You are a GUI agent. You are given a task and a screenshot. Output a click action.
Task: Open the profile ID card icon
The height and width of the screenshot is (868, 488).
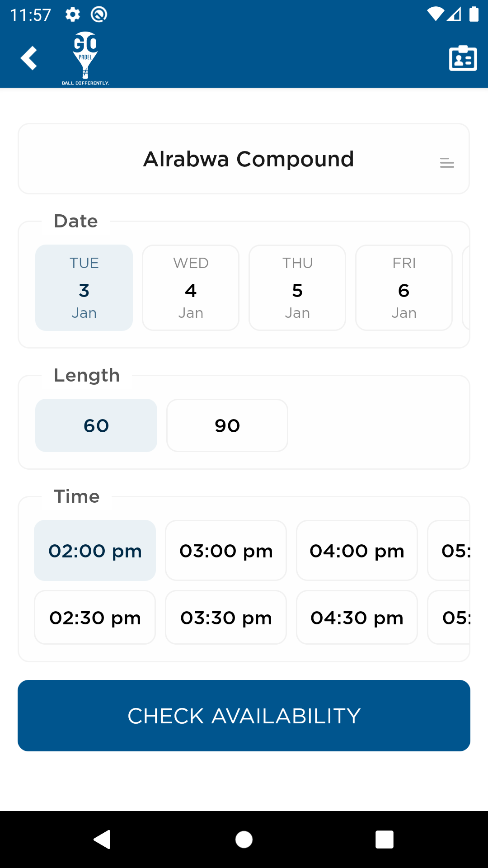click(x=463, y=58)
